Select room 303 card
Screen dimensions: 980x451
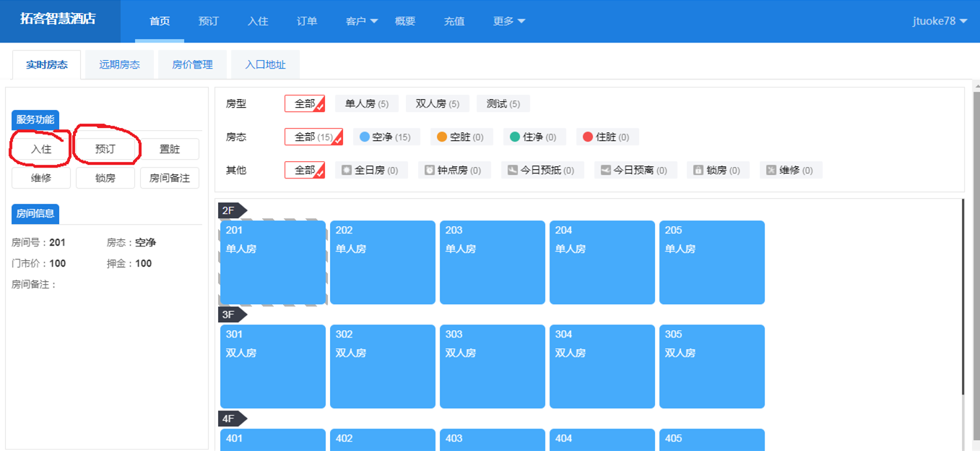tap(493, 366)
